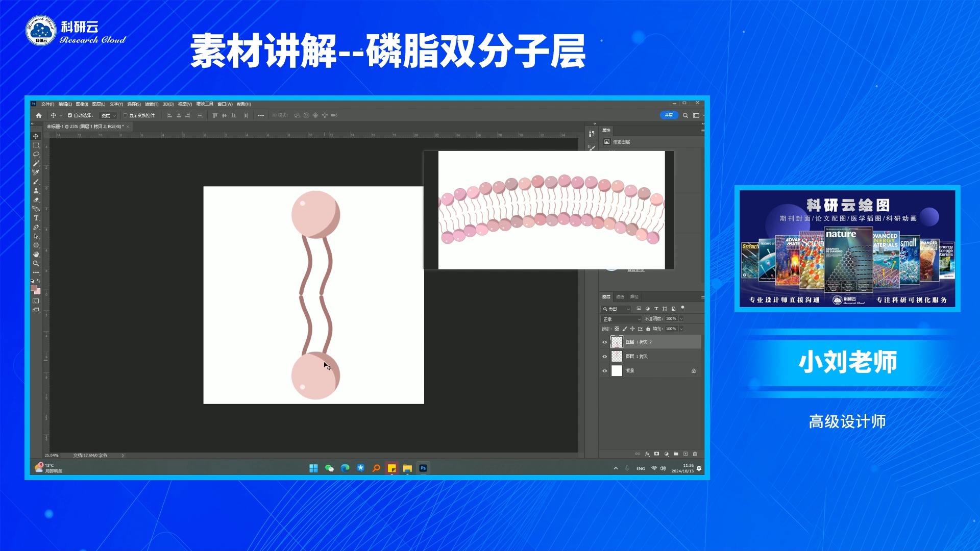Align top edges icon in options bar

click(215, 115)
